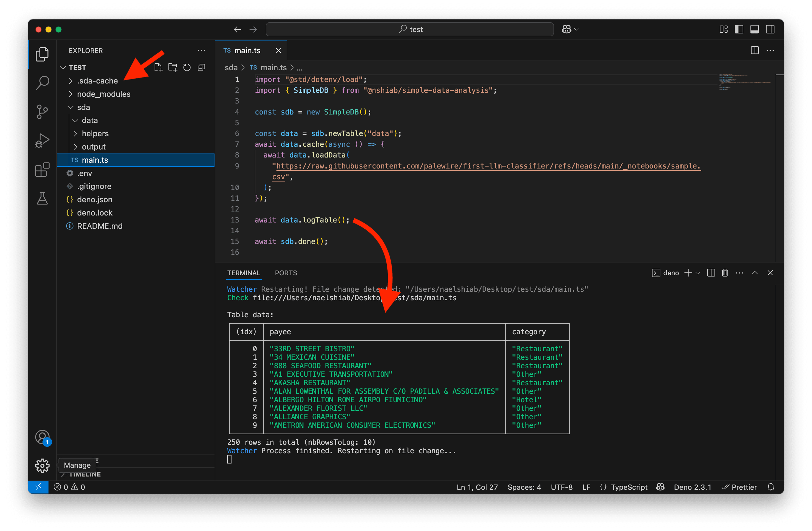Maximize the terminal panel size
This screenshot has width=812, height=531.
click(755, 273)
